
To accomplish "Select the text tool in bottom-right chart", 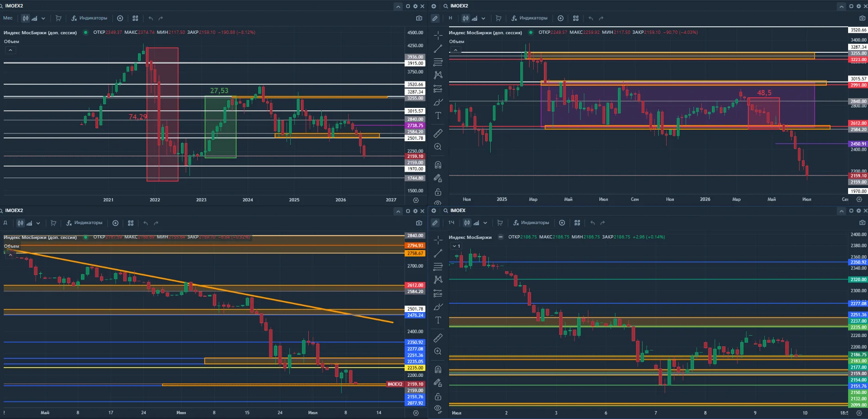I will (438, 320).
